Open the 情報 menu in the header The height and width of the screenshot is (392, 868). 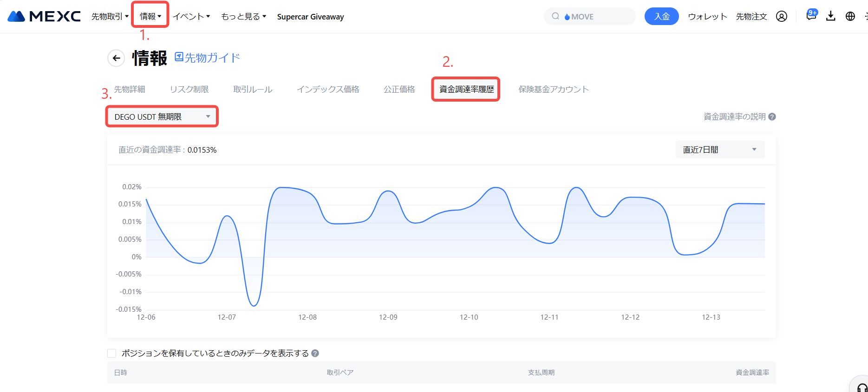pyautogui.click(x=150, y=17)
